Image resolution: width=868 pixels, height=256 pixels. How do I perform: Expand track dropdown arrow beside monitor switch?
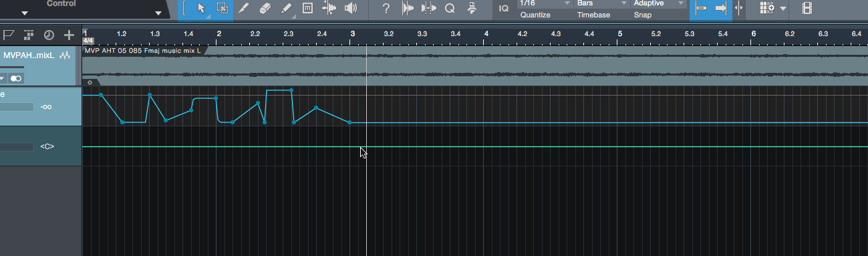coord(3,78)
